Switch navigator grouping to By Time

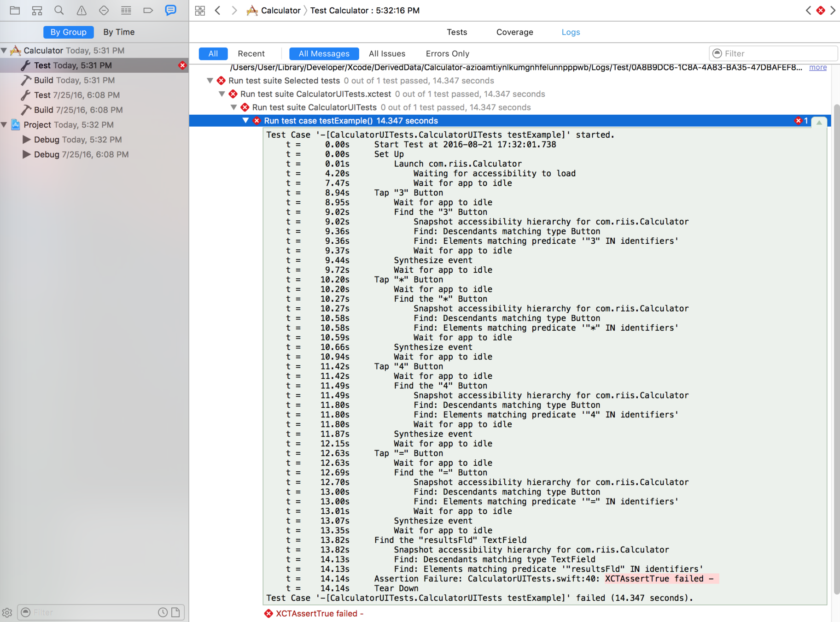119,32
